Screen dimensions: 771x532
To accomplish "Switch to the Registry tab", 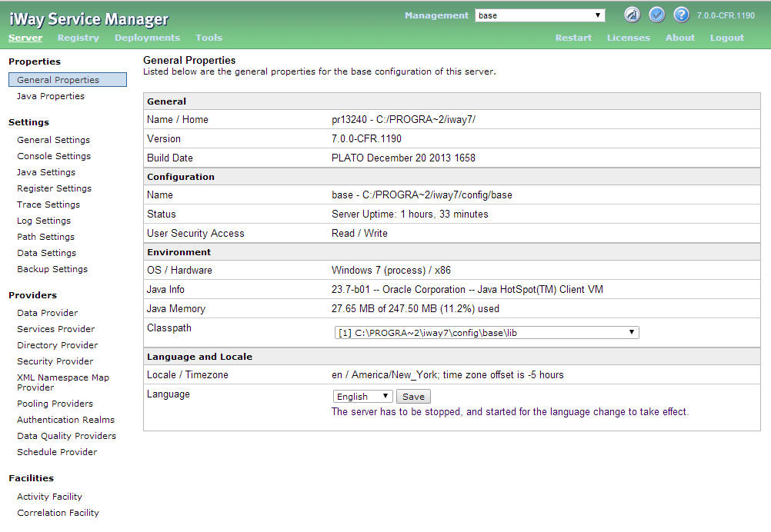I will point(78,38).
